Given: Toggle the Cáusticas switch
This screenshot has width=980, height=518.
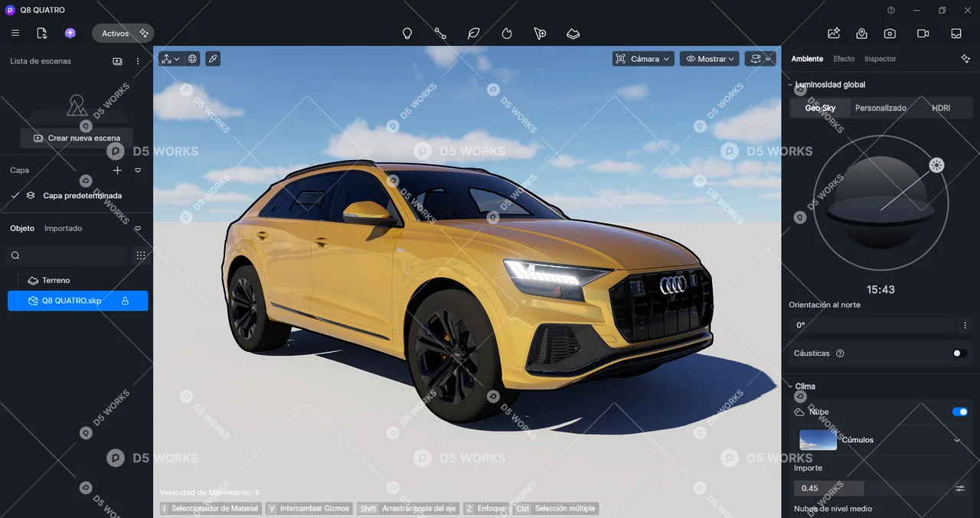Looking at the screenshot, I should pos(959,353).
